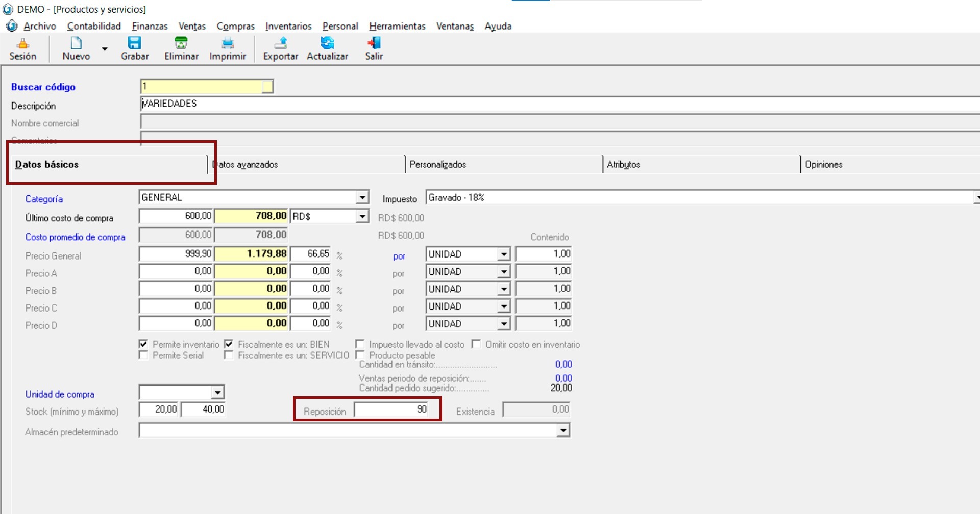The image size is (980, 514).
Task: Switch to the Datos avanzados tab
Action: click(x=246, y=165)
